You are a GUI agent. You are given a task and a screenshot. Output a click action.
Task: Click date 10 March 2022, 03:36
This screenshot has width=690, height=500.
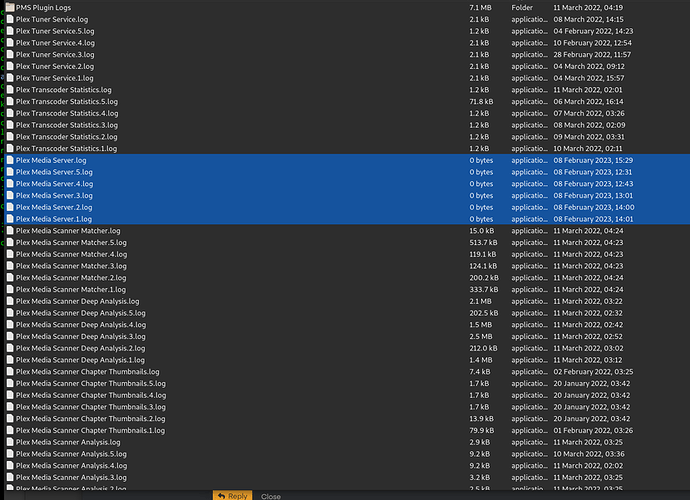(x=589, y=454)
